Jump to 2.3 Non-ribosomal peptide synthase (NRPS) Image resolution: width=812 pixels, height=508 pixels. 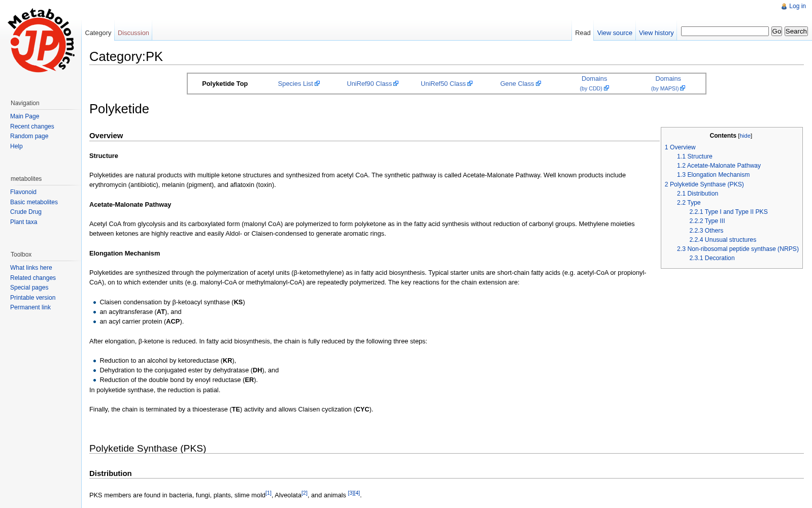click(x=738, y=249)
